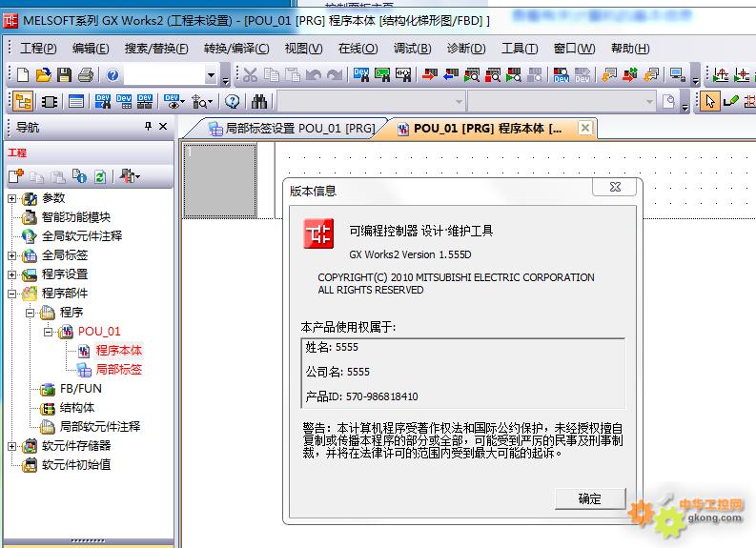The image size is (756, 548).
Task: Open a project with the folder icon
Action: point(44,75)
